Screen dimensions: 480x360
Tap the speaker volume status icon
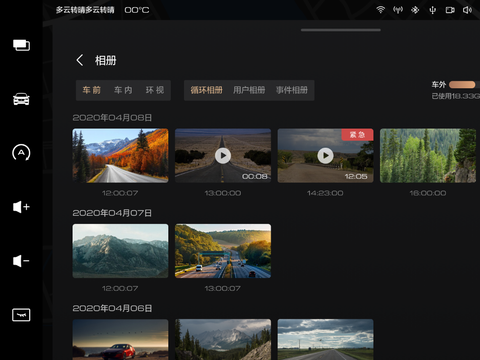pos(467,10)
